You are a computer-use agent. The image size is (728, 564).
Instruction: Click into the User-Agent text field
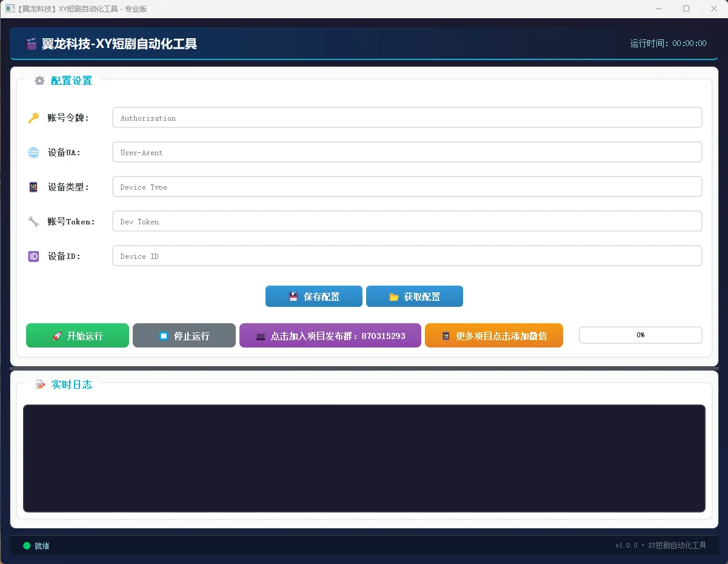tap(407, 153)
